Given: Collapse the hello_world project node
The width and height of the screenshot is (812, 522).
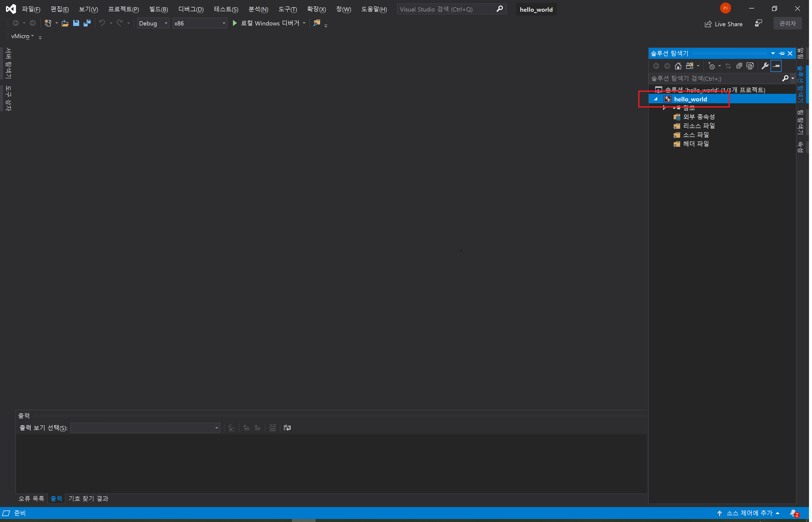Looking at the screenshot, I should [656, 99].
